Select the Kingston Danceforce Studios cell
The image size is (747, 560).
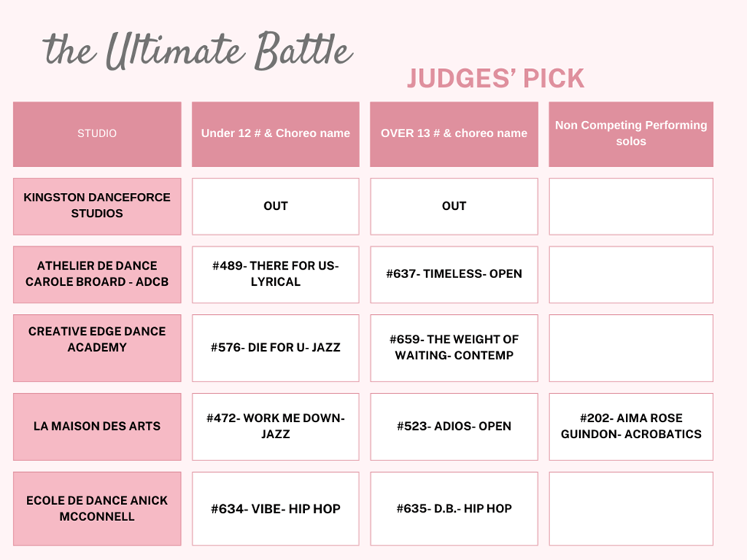pos(97,205)
